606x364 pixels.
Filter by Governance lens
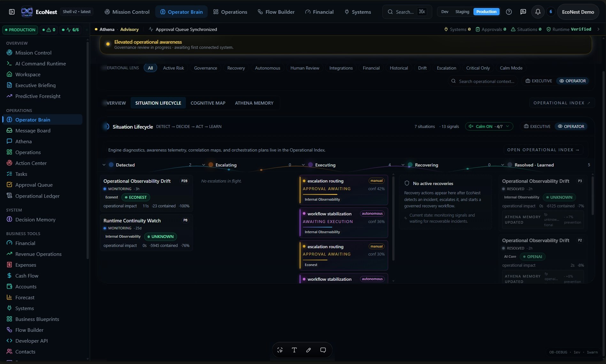coord(205,68)
